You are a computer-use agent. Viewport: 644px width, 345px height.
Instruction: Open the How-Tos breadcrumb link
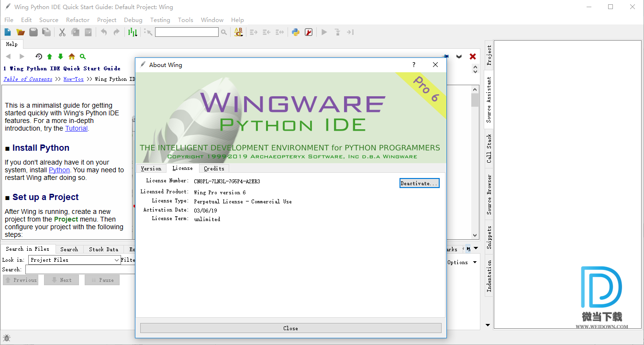pos(73,79)
